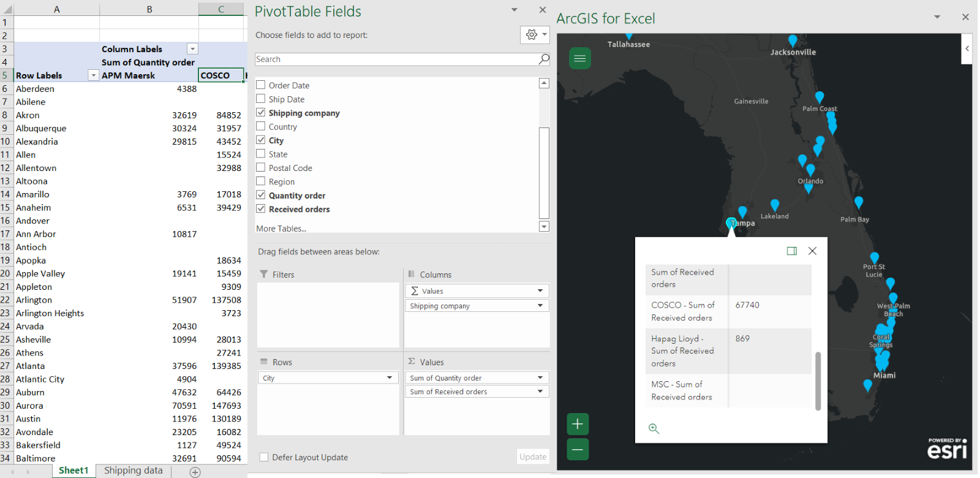Tick the State field checkbox

click(x=261, y=154)
